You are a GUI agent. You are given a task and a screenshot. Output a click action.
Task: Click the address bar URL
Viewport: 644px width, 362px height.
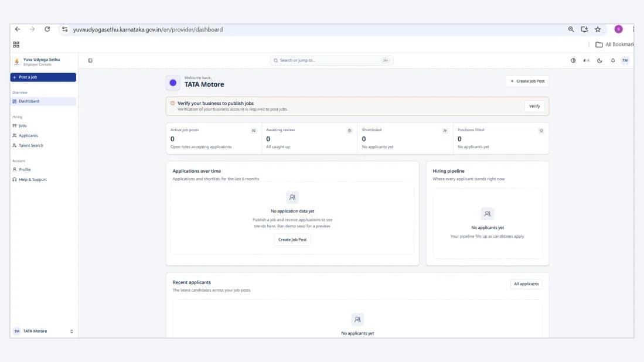coord(148,29)
